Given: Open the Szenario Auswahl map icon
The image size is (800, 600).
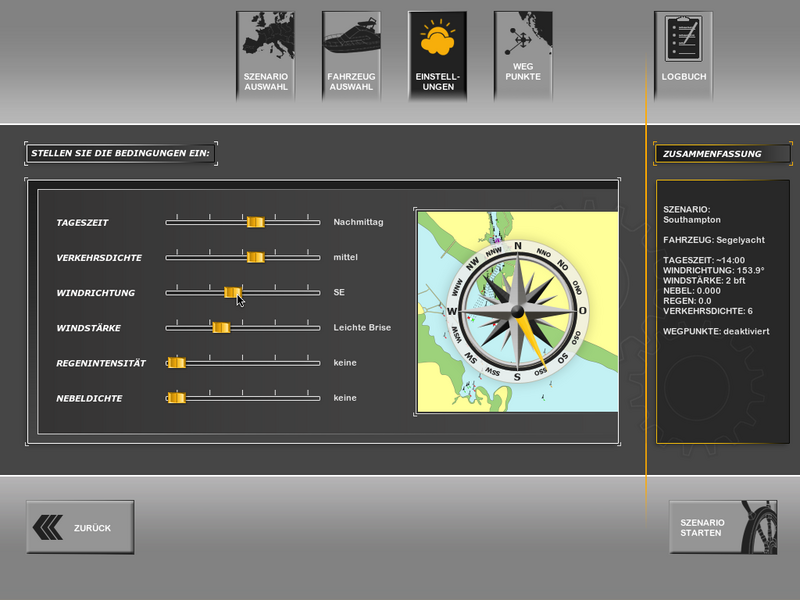Looking at the screenshot, I should [x=265, y=38].
